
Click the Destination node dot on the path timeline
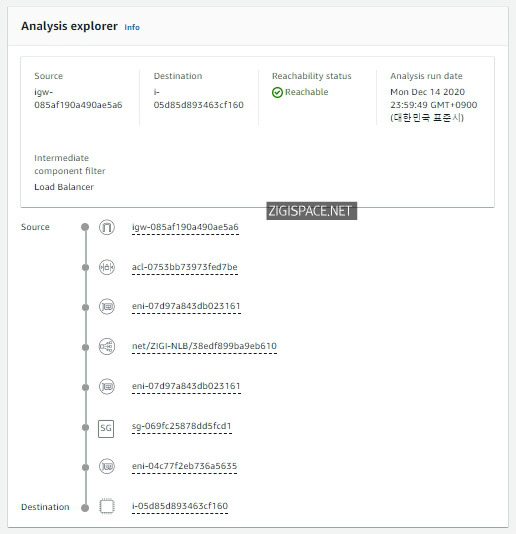[85, 508]
